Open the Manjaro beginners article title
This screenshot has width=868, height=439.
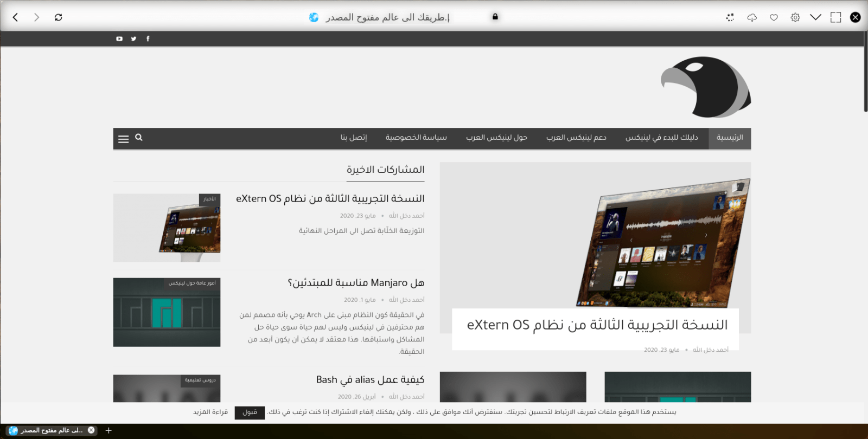click(x=356, y=283)
